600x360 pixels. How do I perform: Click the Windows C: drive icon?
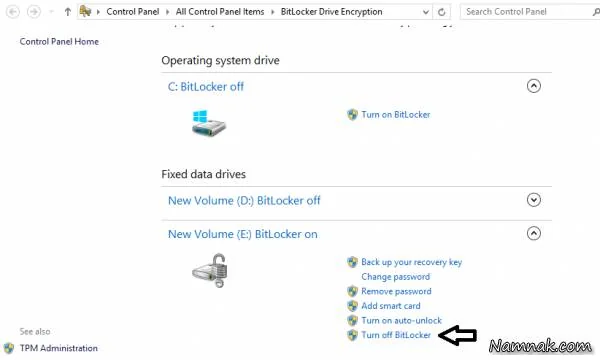tap(209, 123)
